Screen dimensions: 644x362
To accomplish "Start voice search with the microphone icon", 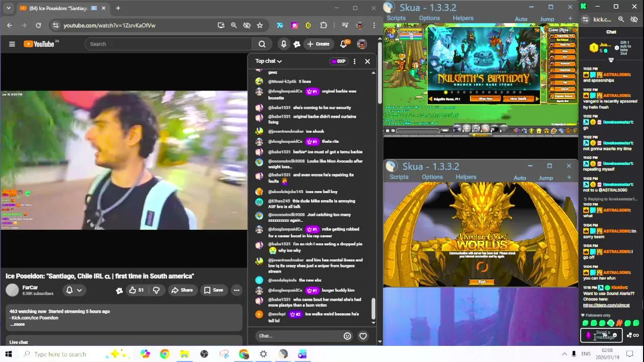I will (284, 44).
